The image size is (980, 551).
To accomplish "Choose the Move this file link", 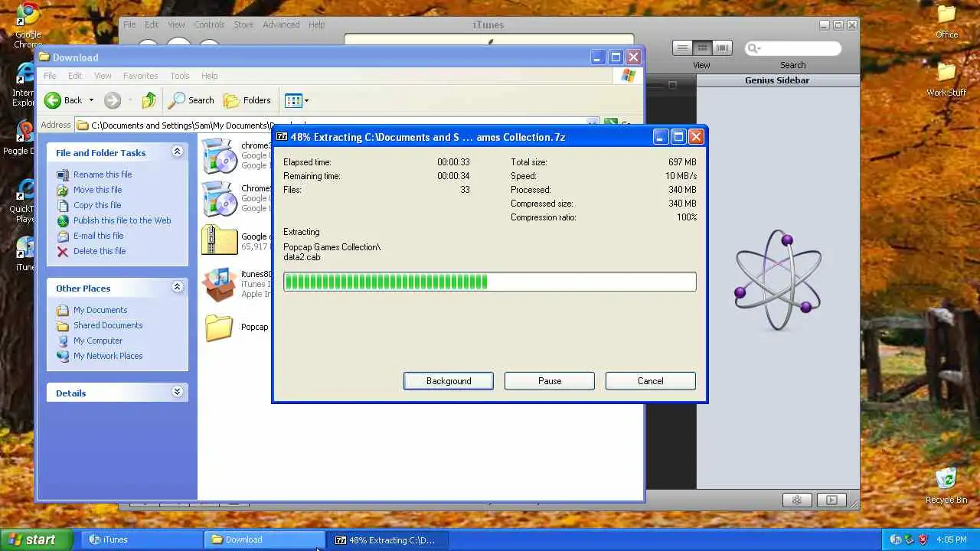I will (x=97, y=190).
